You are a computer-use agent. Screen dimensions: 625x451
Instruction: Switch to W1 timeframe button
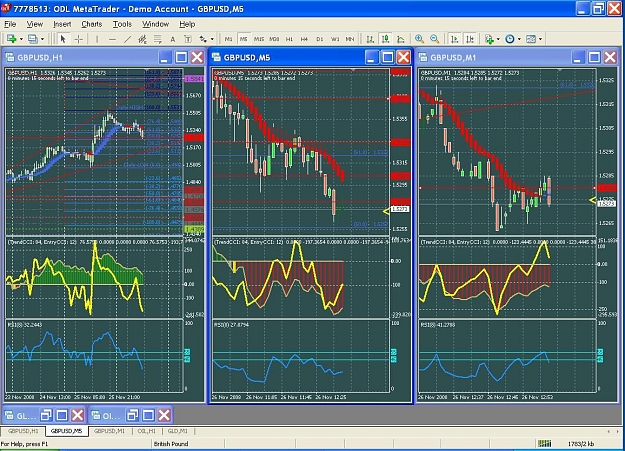tap(335, 39)
